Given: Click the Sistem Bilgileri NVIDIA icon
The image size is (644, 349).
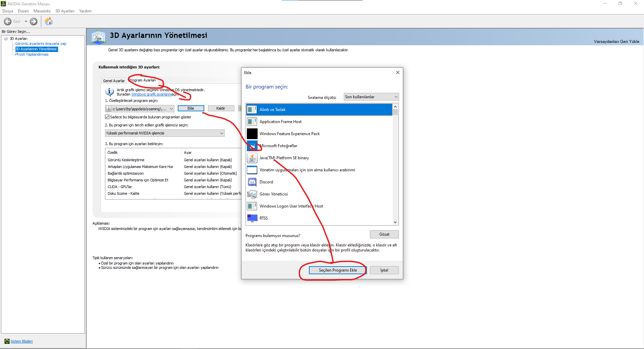Looking at the screenshot, I should point(7,341).
